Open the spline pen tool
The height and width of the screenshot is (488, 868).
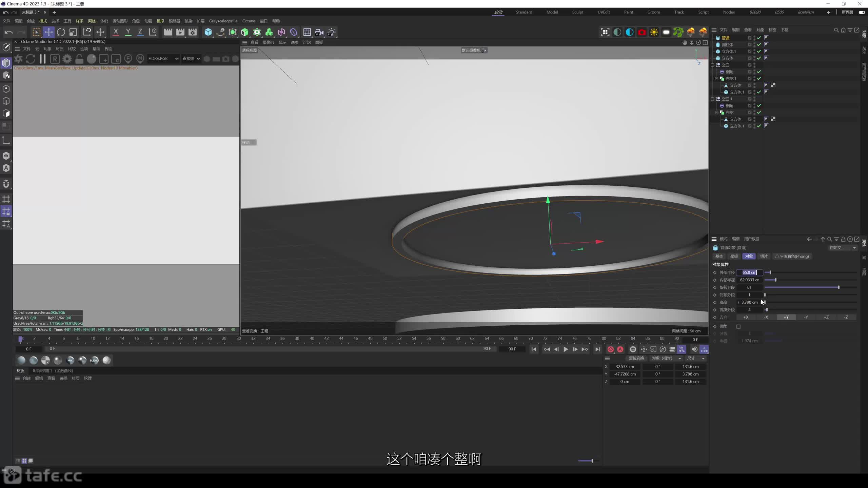point(220,32)
